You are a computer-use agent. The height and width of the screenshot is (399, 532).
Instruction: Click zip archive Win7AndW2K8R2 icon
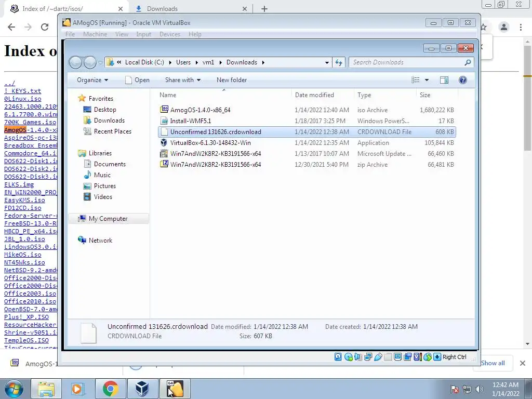point(164,164)
